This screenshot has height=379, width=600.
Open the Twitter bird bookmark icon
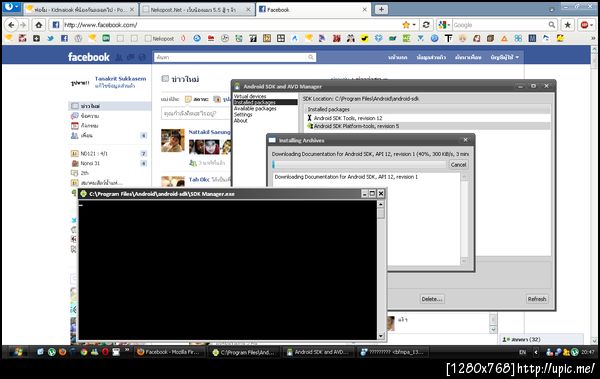tap(50, 38)
